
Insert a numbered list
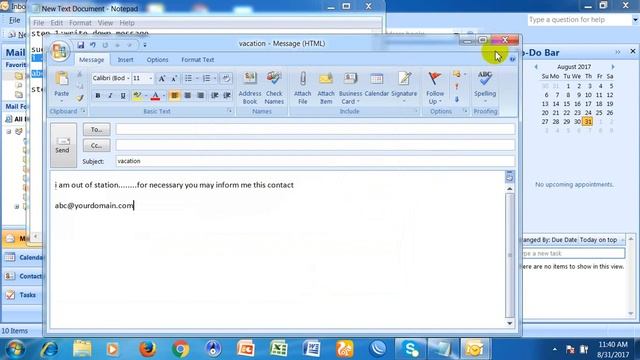coord(207,78)
